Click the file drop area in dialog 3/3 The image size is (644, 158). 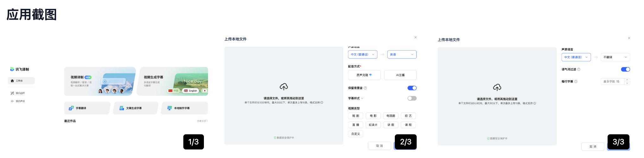point(497,96)
